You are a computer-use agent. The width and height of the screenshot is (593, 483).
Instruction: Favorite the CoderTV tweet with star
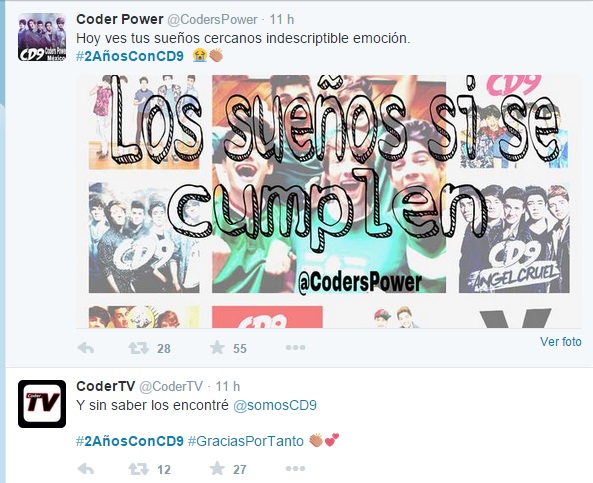click(217, 468)
